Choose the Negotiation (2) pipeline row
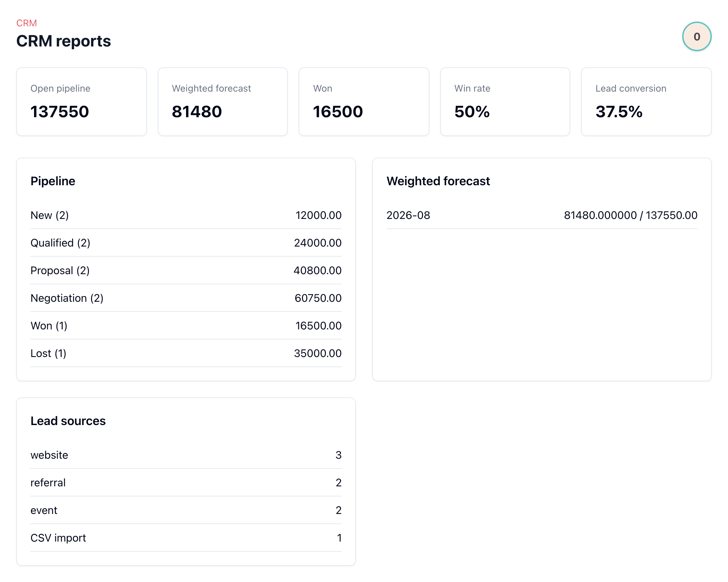 tap(186, 298)
